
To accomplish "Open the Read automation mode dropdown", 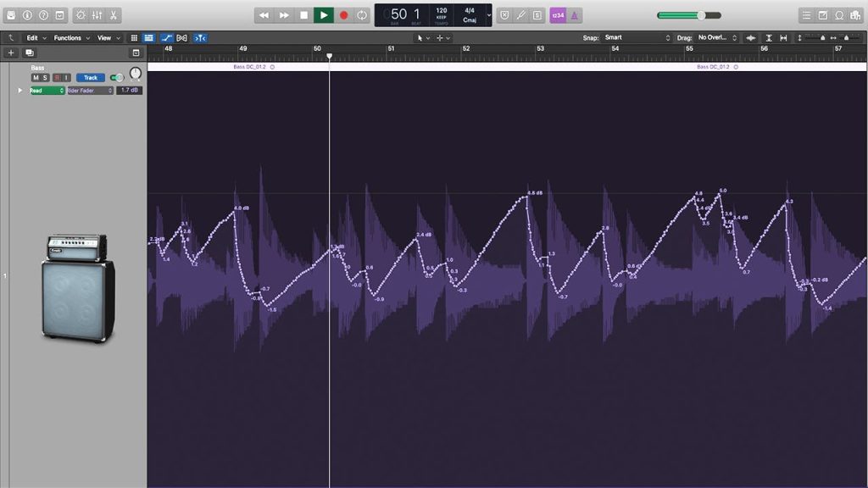I will coord(47,91).
